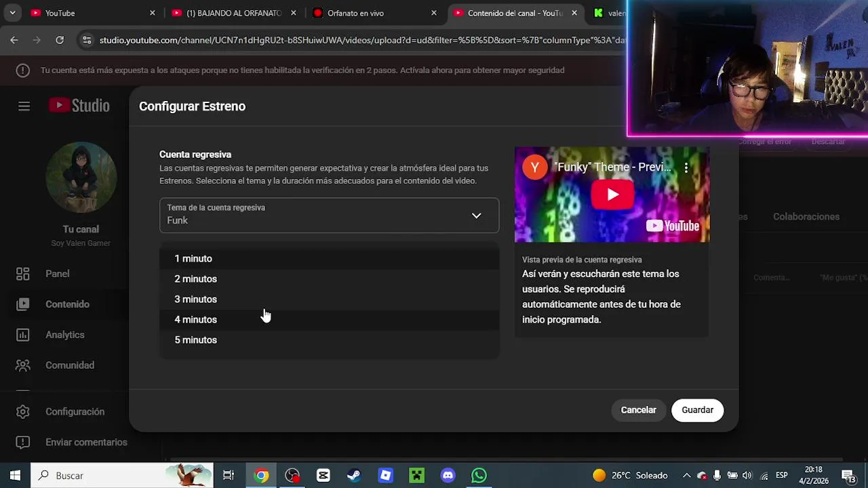Open the Configuración gear icon
Viewport: 868px width, 488px height.
(x=23, y=411)
